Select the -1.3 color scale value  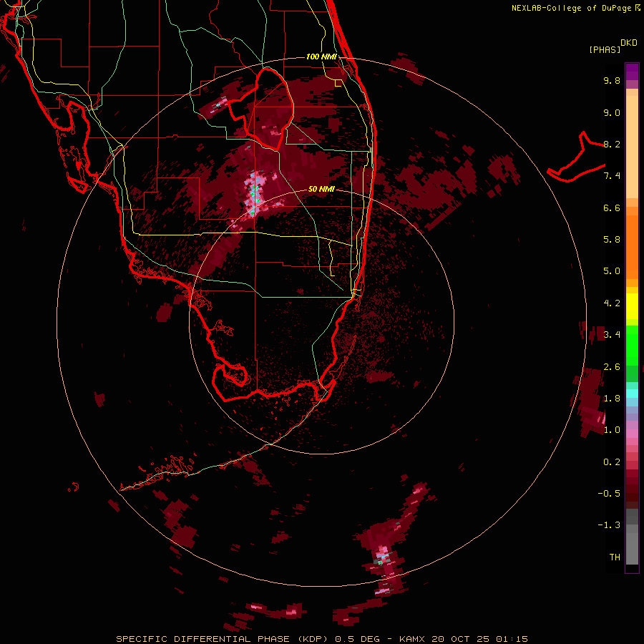[x=609, y=525]
